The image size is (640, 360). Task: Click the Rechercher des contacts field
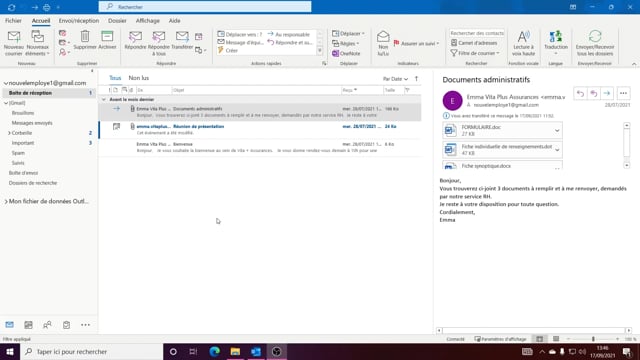477,33
